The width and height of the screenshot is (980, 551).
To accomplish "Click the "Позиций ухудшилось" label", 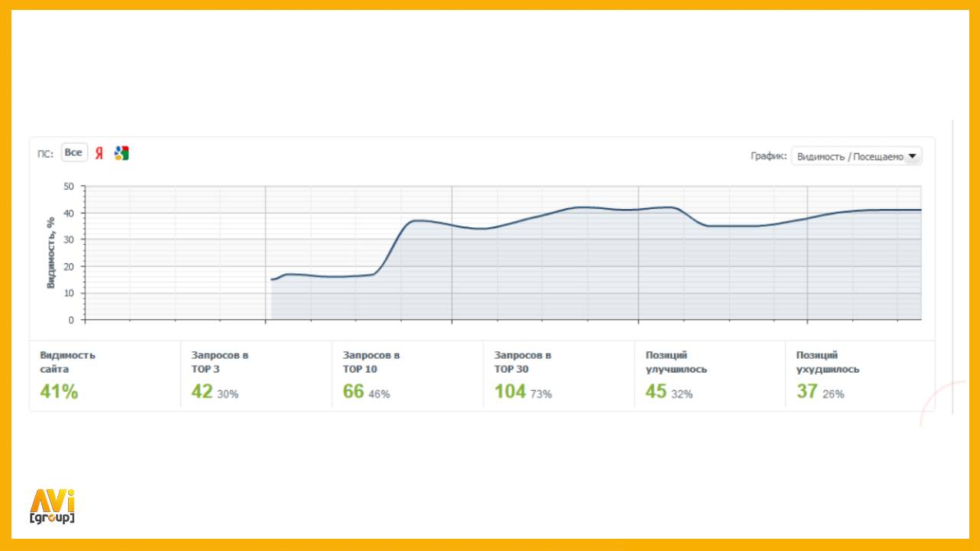I will [x=828, y=362].
